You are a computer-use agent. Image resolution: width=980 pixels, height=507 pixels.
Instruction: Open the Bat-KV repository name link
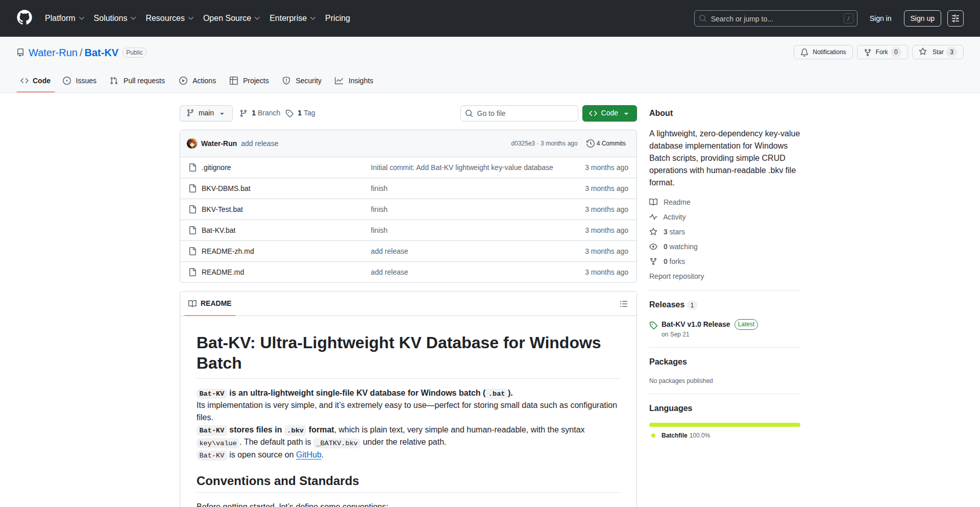[x=102, y=53]
